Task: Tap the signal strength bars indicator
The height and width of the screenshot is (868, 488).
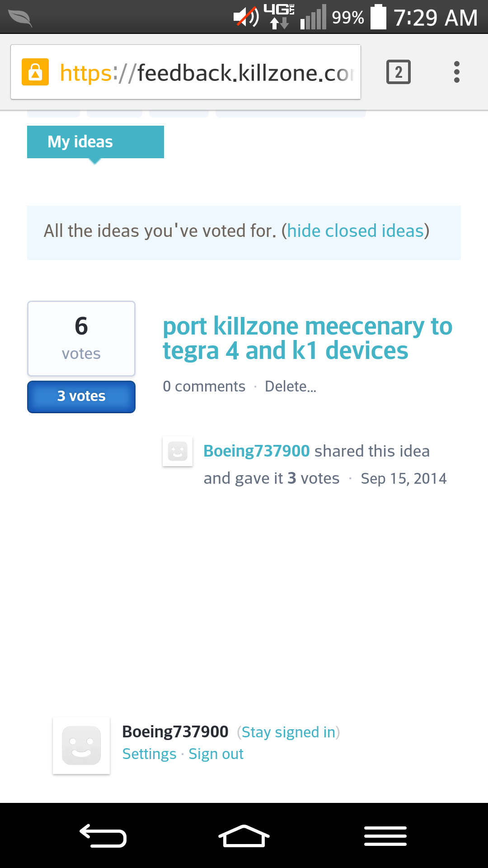Action: point(313,17)
